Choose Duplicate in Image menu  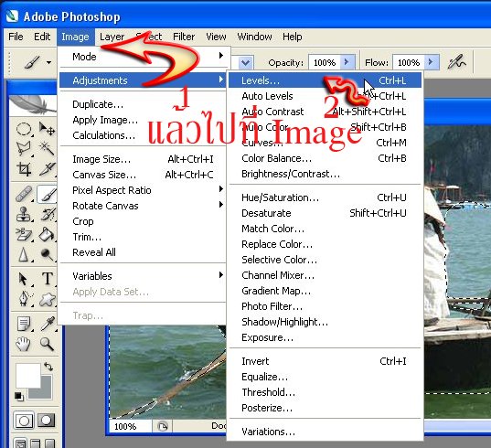[143, 104]
